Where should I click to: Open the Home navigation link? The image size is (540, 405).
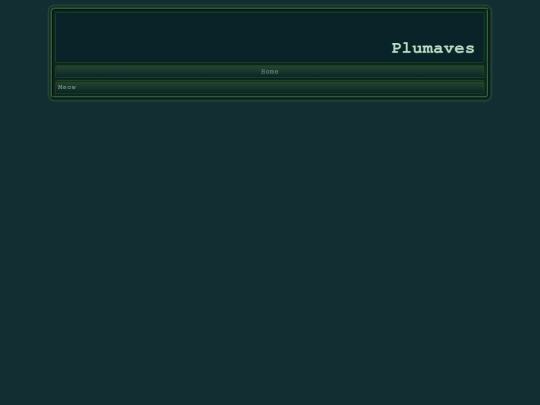270,72
